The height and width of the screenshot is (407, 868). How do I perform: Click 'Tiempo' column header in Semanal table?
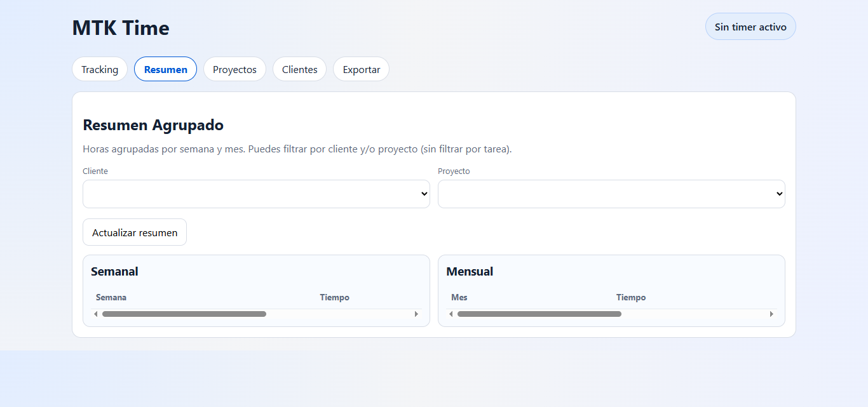[334, 297]
